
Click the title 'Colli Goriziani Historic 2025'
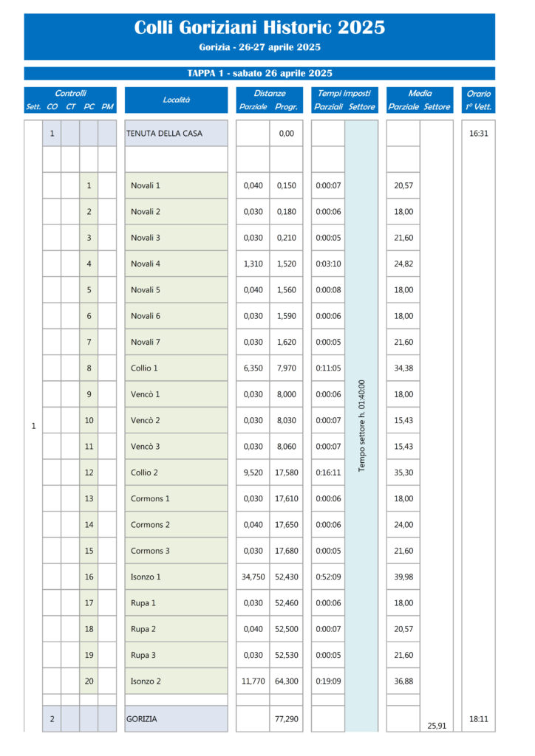pyautogui.click(x=259, y=27)
